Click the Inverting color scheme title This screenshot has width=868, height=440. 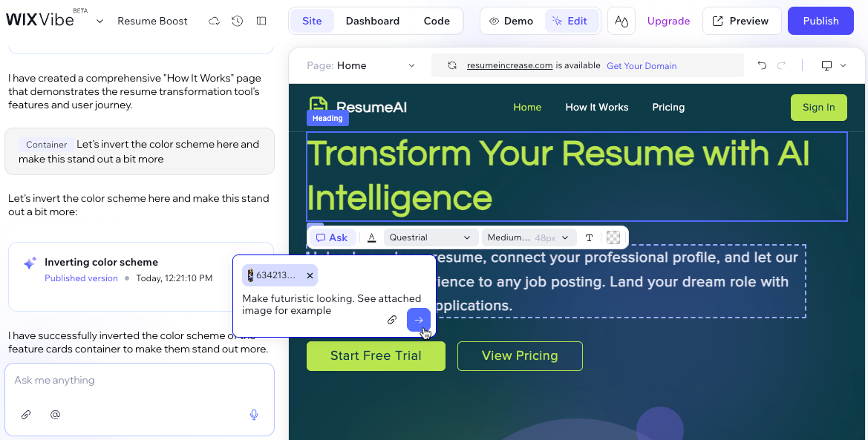tap(101, 263)
